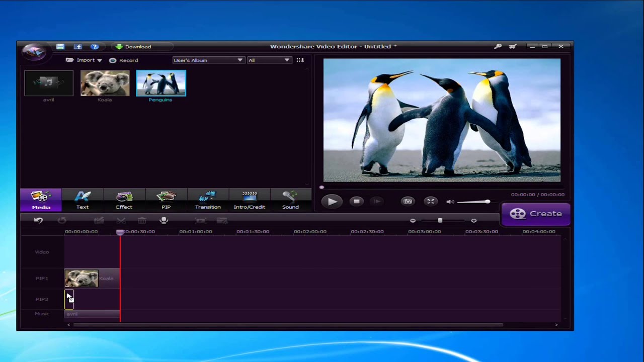Image resolution: width=644 pixels, height=362 pixels.
Task: Select the avril audio thumbnail
Action: 49,83
